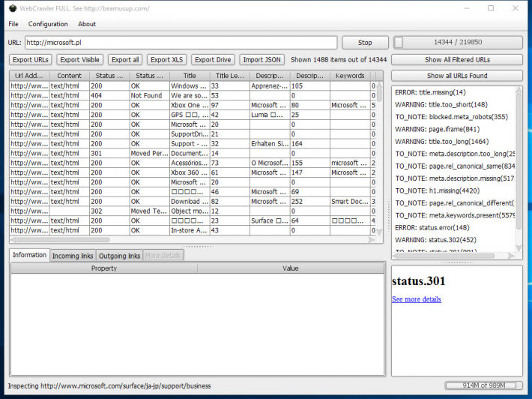Stop the crawl with the Stop button
Screen dimensions: 532x399
pyautogui.click(x=365, y=43)
